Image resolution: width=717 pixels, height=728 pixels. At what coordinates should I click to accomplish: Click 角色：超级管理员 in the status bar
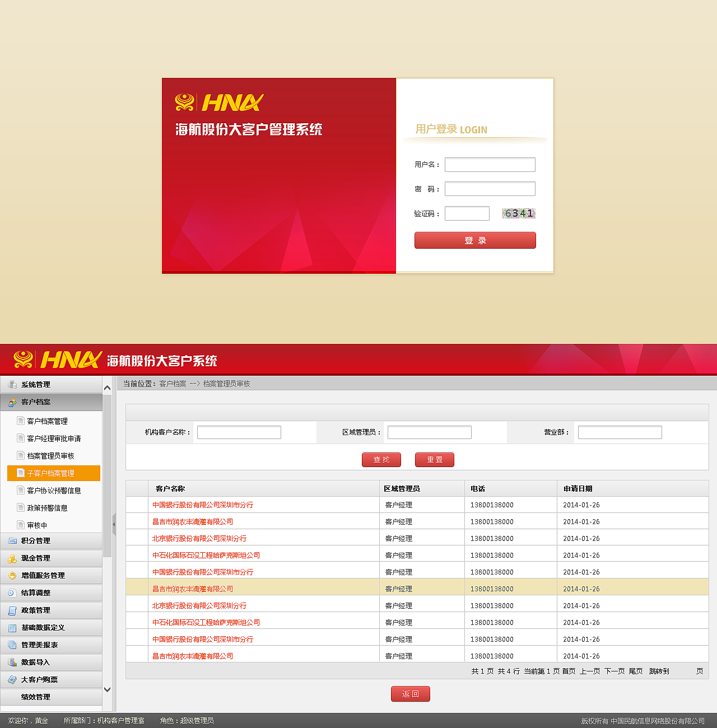[x=187, y=721]
